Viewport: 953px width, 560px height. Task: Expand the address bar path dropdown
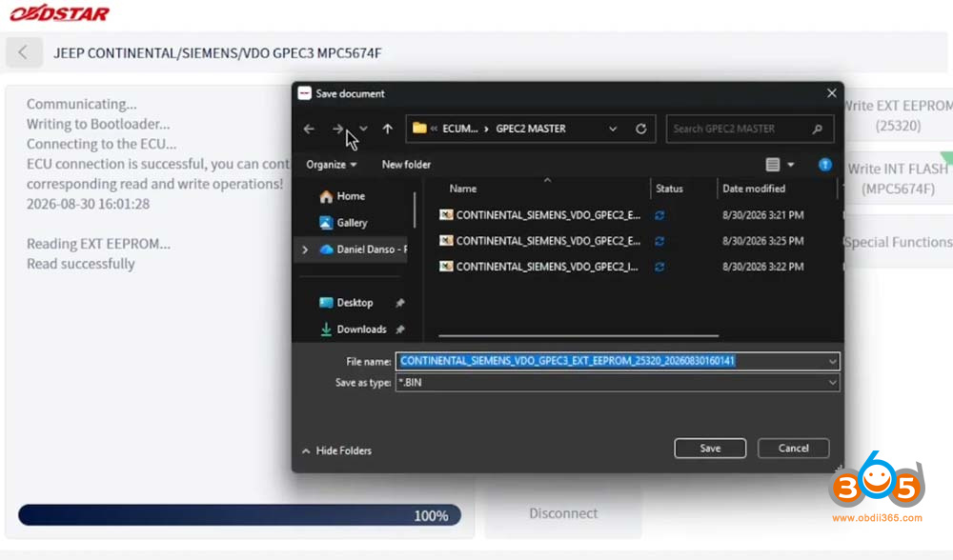613,129
